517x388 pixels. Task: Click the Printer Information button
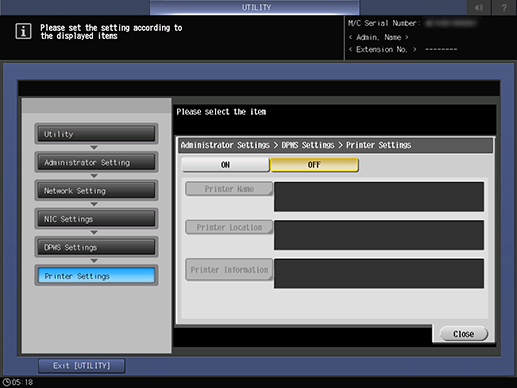point(229,270)
